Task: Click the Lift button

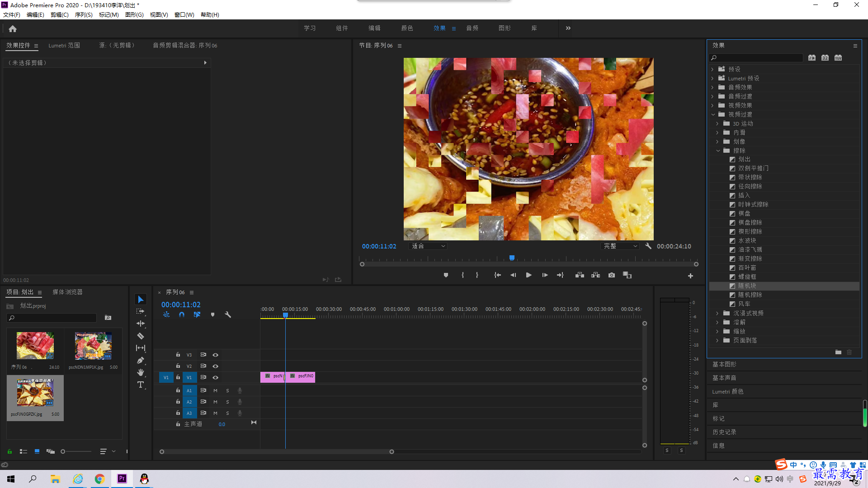Action: click(580, 275)
